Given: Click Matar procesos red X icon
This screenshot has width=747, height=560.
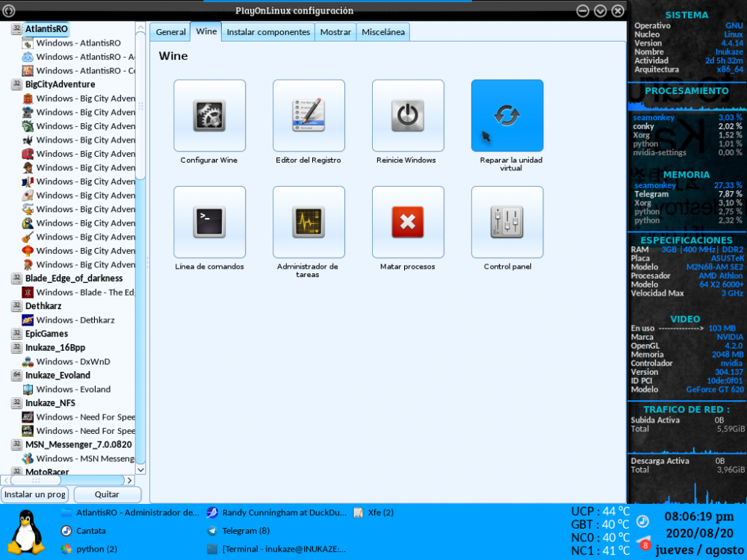Looking at the screenshot, I should point(408,222).
